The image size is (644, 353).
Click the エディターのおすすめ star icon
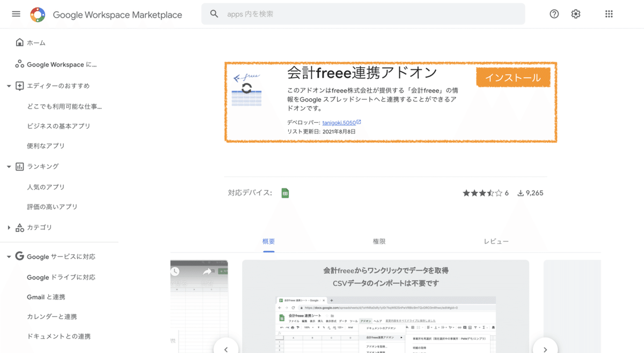[20, 86]
